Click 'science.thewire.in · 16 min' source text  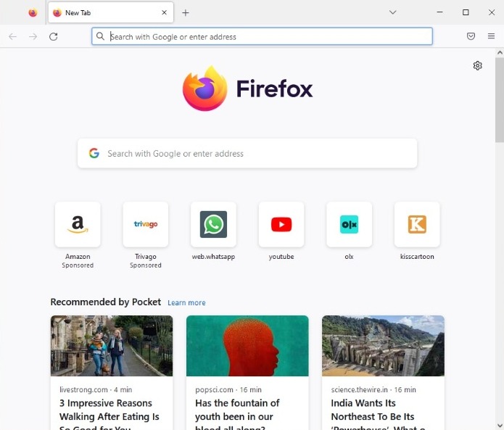373,389
